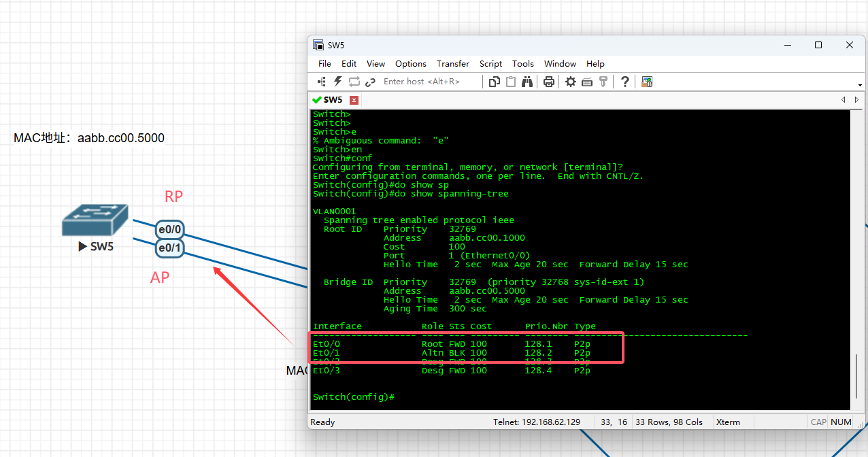
Task: Click the SecureFX toolbar icon
Action: pyautogui.click(x=647, y=82)
